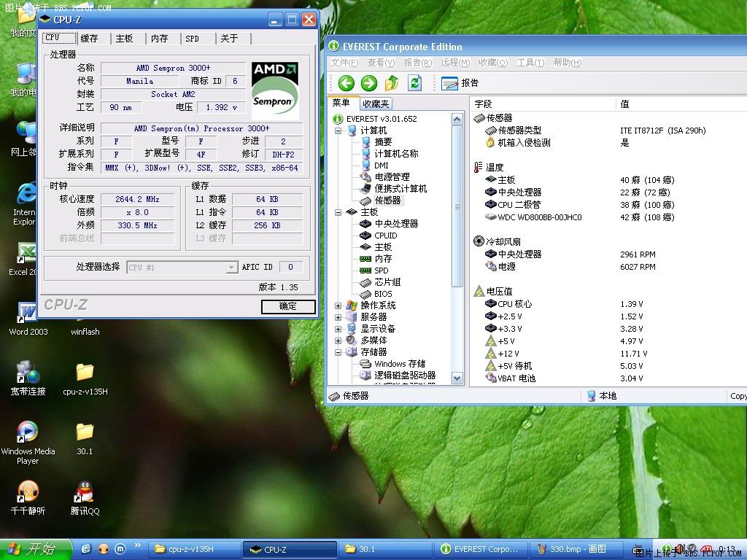Screen dimensions: 747x560
Task: Open 便携式计算机 tree entry
Action: click(400, 189)
